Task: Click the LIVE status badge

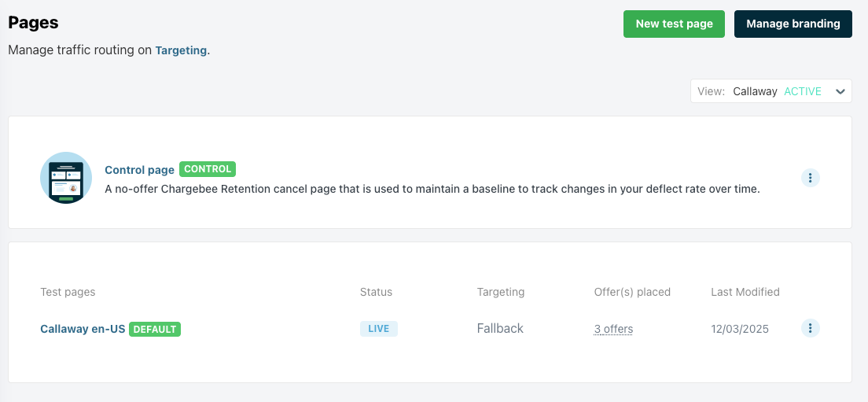Action: (379, 329)
